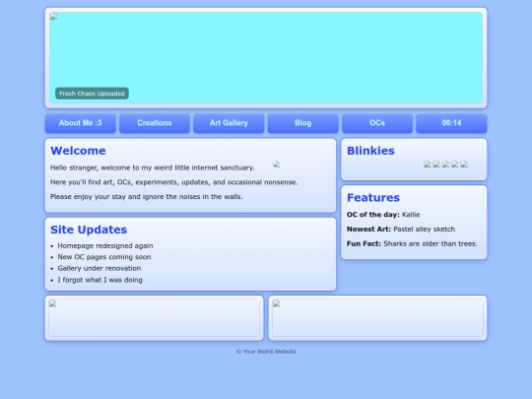This screenshot has height=399, width=532.
Task: Click 'Newest Art: Pastel alley sketch' line
Action: pyautogui.click(x=401, y=229)
